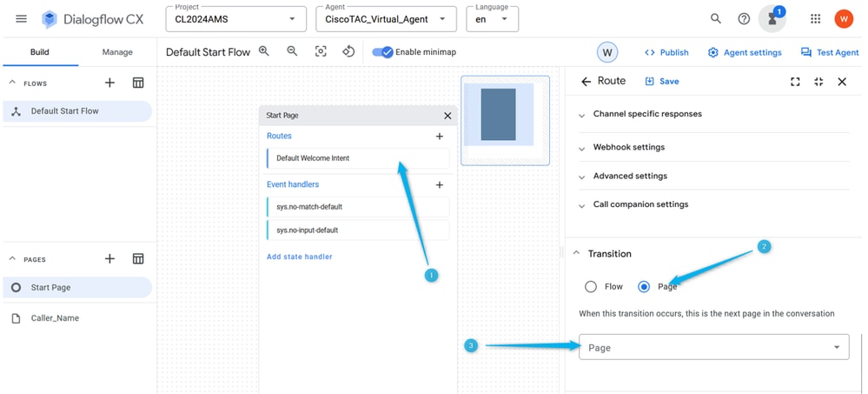Close the Route panel
The width and height of the screenshot is (868, 394).
coord(842,82)
